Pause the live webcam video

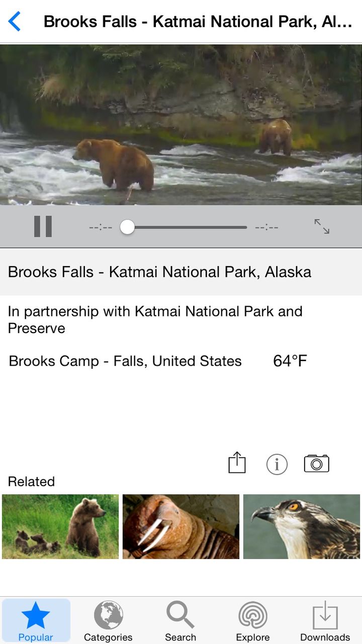click(x=43, y=226)
